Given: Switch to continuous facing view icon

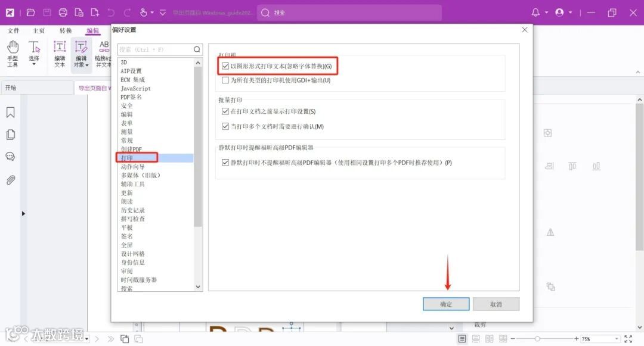Looking at the screenshot, I should click(503, 339).
